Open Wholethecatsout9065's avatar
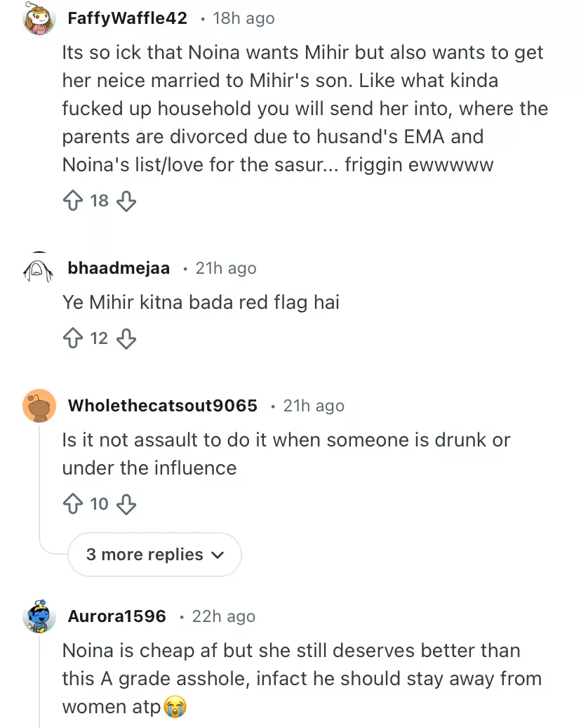Screen dimensions: 581x728 click(x=39, y=406)
